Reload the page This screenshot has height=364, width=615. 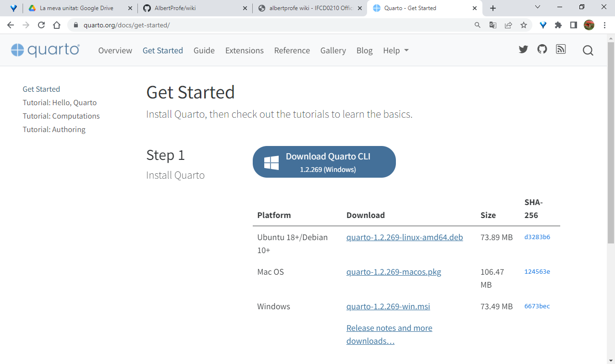(x=41, y=25)
